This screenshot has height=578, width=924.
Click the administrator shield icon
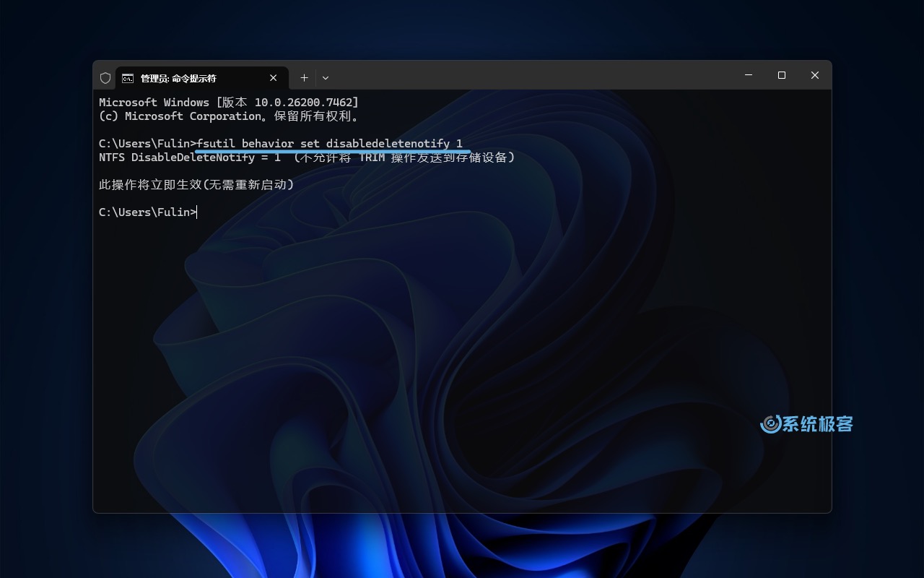click(105, 77)
